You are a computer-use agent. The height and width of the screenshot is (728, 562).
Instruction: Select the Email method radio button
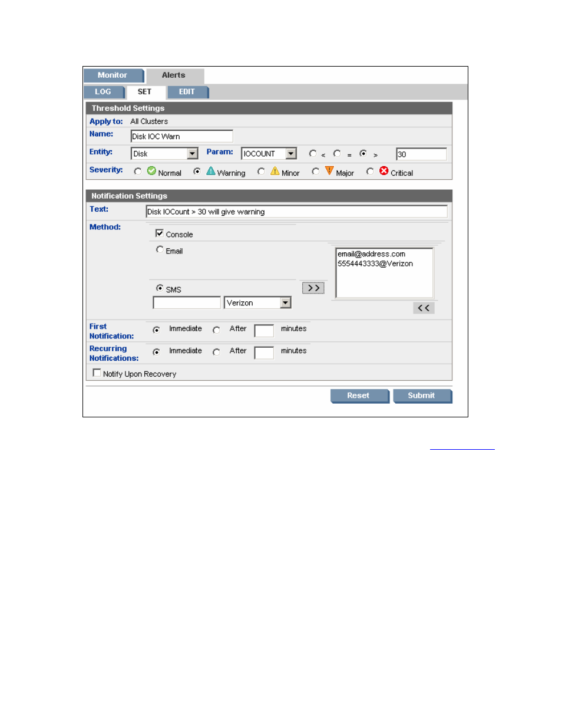[160, 250]
